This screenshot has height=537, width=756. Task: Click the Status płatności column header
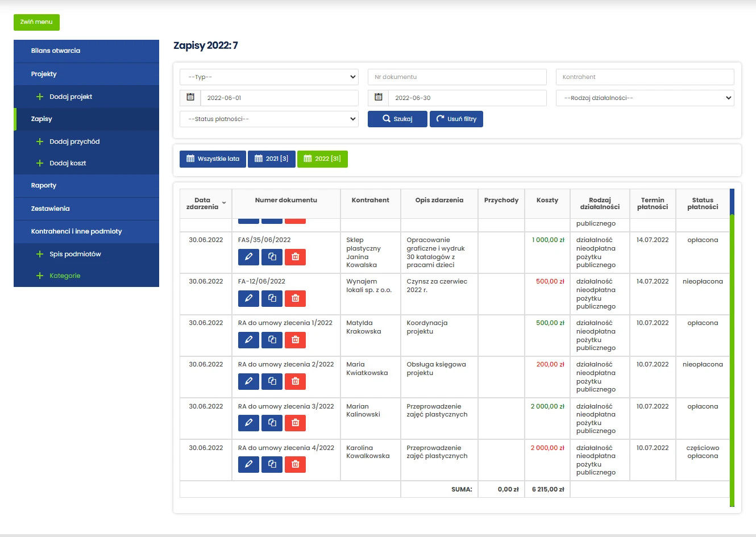703,203
